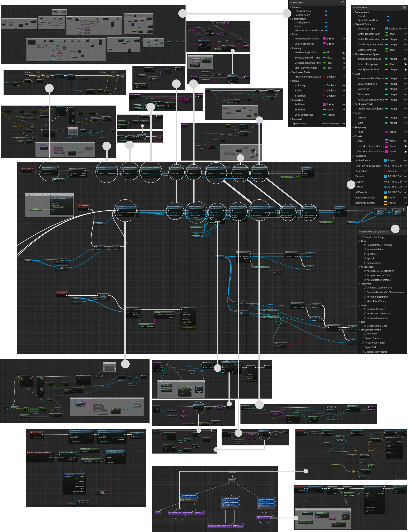This screenshot has width=408, height=532.
Task: Toggle the eye icon beside TimeTillRespawn
Action: point(405,64)
